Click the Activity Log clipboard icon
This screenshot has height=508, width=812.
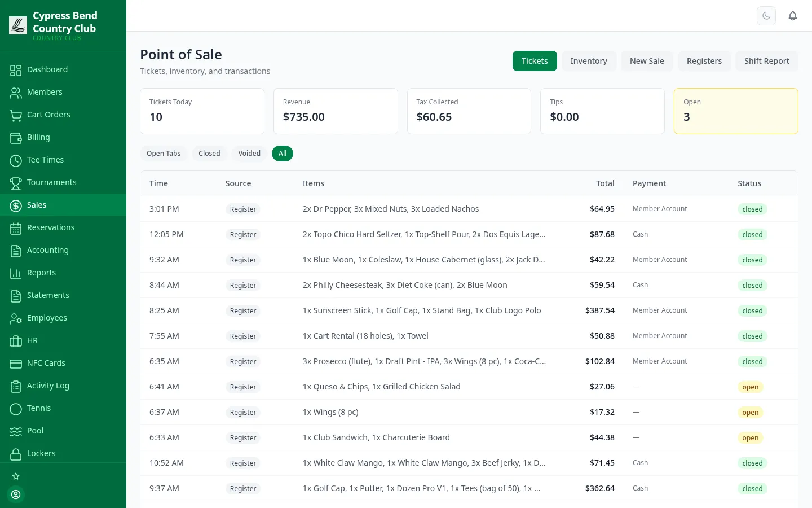tap(16, 386)
